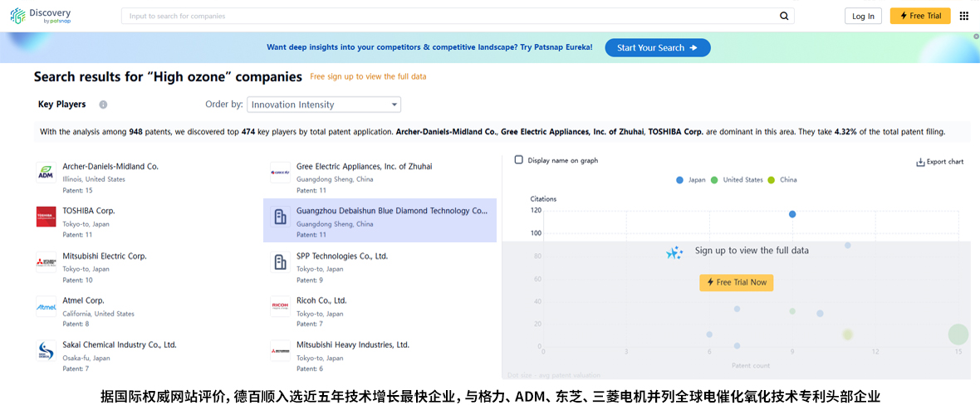Toggle the Japan legend entry
Image resolution: width=980 pixels, height=415 pixels.
point(691,180)
